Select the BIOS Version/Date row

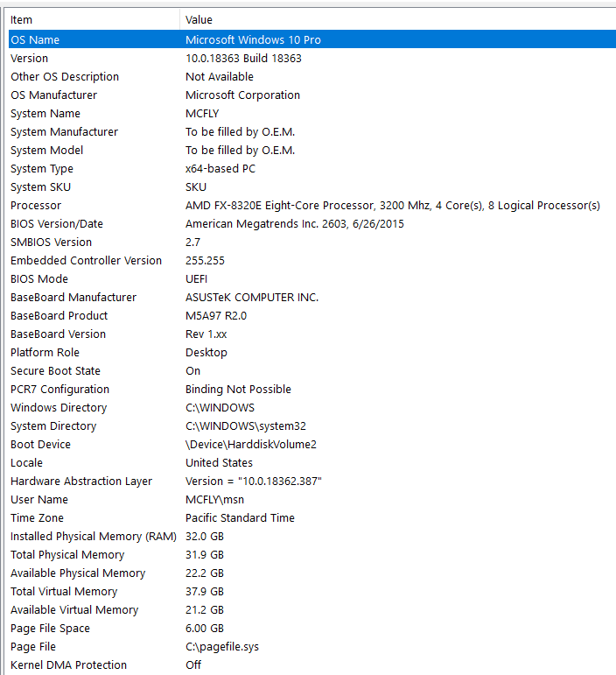pos(312,224)
